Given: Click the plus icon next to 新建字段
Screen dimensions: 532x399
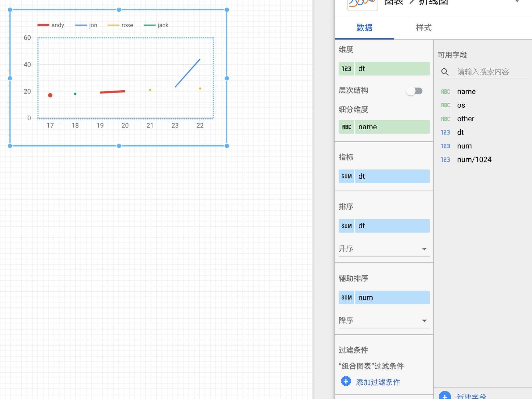Looking at the screenshot, I should point(445,396).
